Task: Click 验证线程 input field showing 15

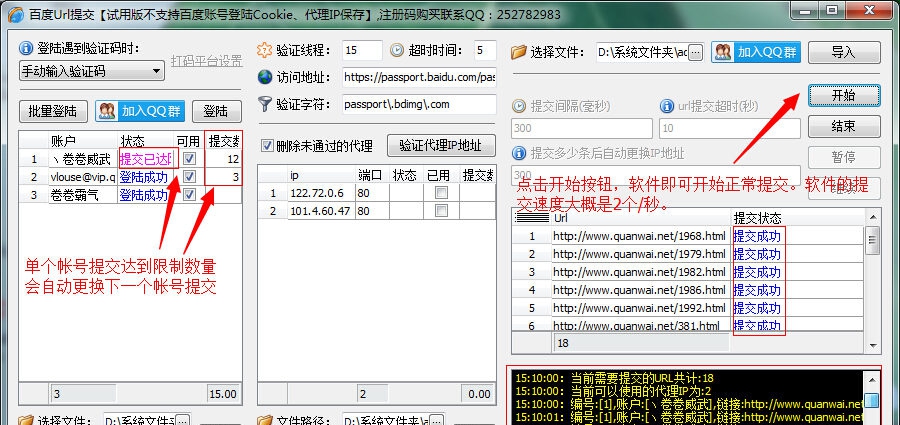Action: (362, 51)
